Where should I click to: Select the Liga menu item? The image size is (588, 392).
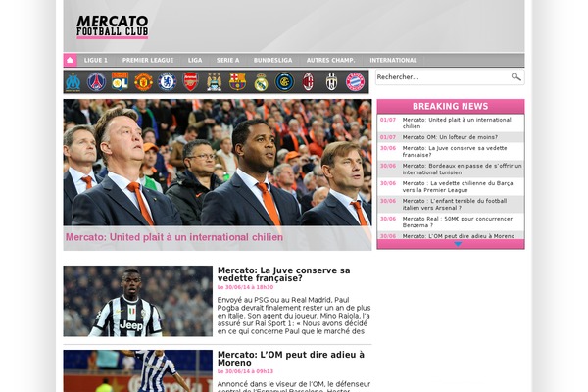(195, 60)
